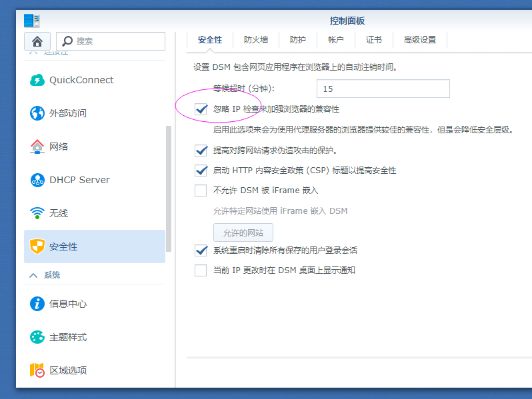Click the 允许特定网站使用 iFrame 嵌入 DSM text

pos(280,211)
